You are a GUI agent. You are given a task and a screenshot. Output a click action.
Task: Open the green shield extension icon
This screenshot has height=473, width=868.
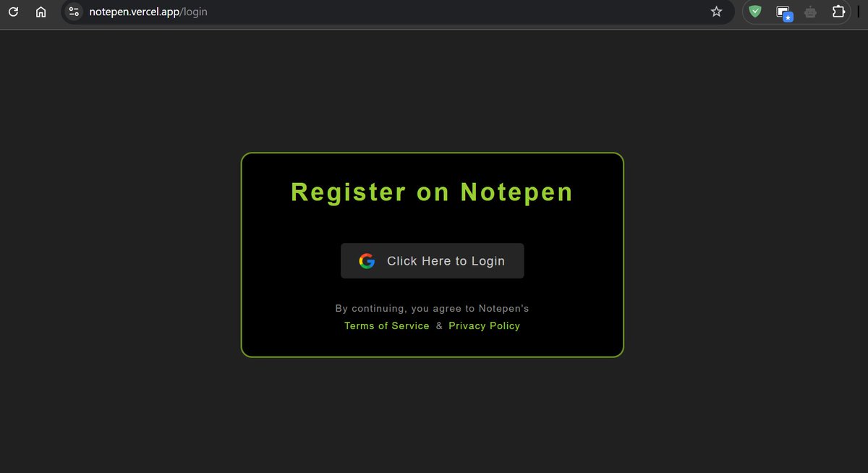(x=755, y=12)
